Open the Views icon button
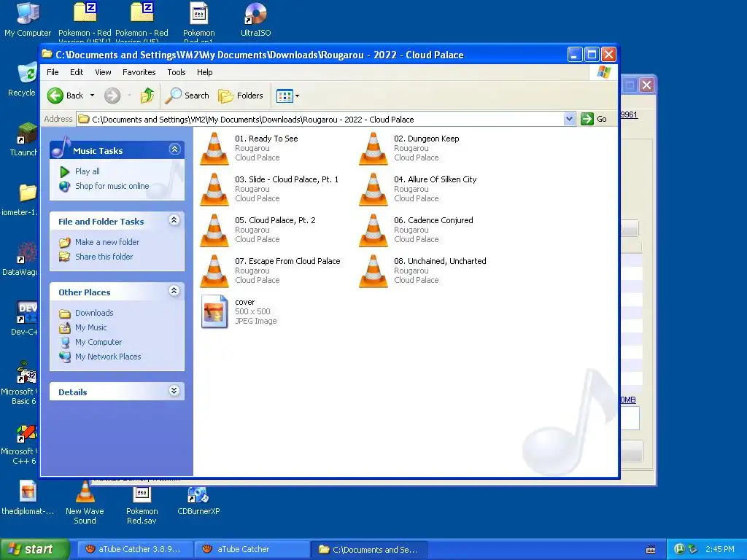 click(285, 96)
